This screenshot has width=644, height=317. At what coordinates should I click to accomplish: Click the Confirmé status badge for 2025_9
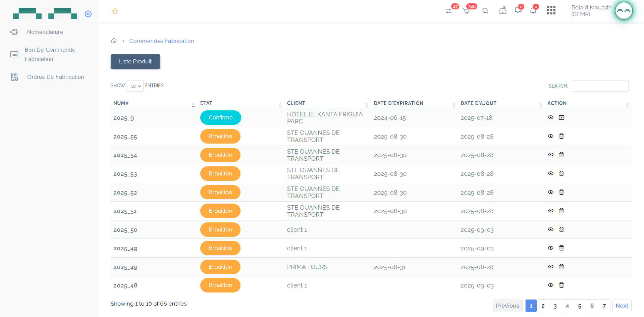[221, 117]
